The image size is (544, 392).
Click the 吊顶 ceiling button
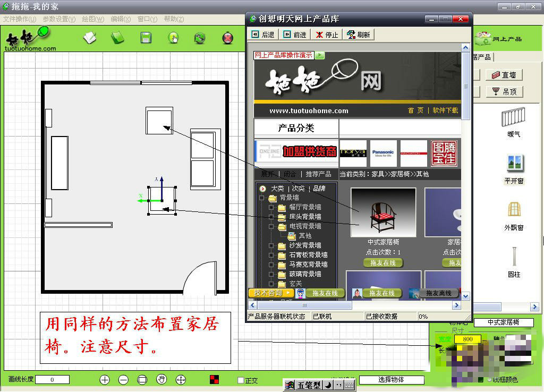[x=504, y=91]
